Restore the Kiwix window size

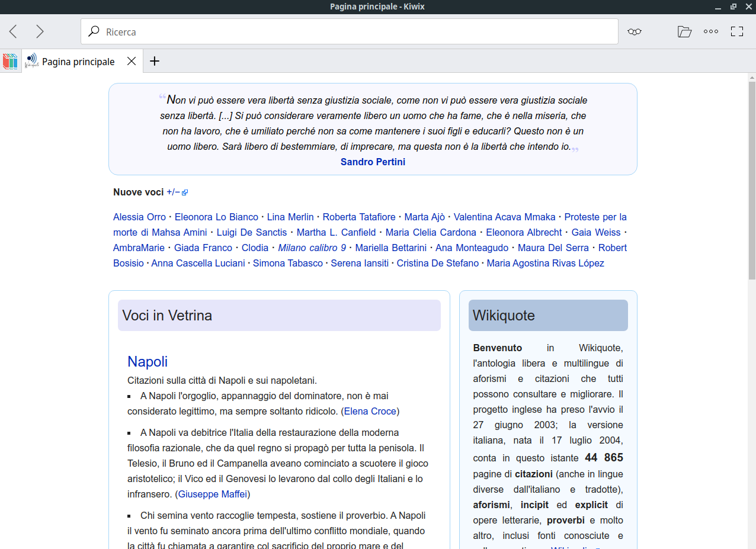pyautogui.click(x=733, y=7)
